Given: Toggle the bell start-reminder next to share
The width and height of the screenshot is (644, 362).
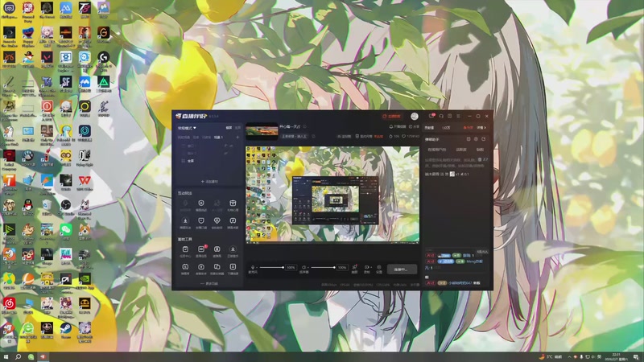Looking at the screenshot, I should tap(397, 127).
